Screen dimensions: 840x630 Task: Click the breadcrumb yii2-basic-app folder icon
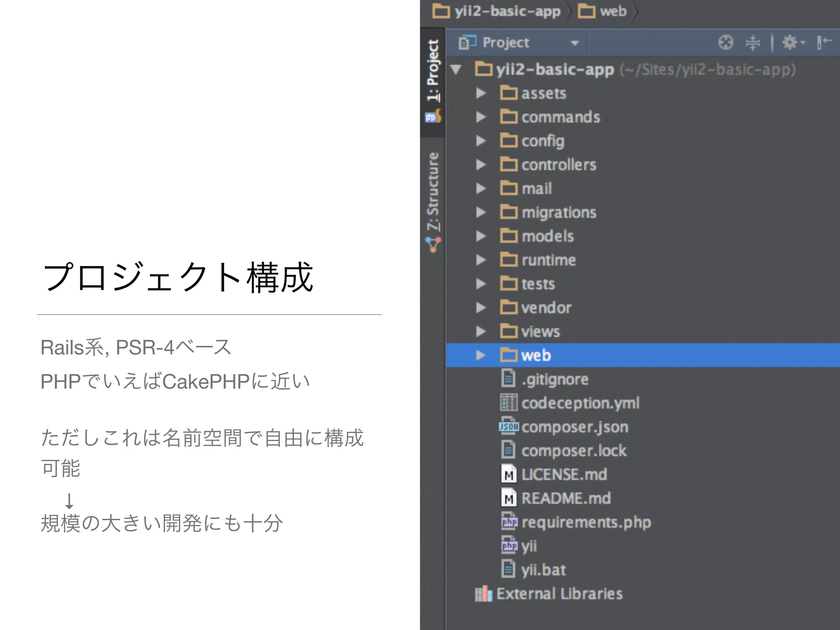click(x=441, y=11)
